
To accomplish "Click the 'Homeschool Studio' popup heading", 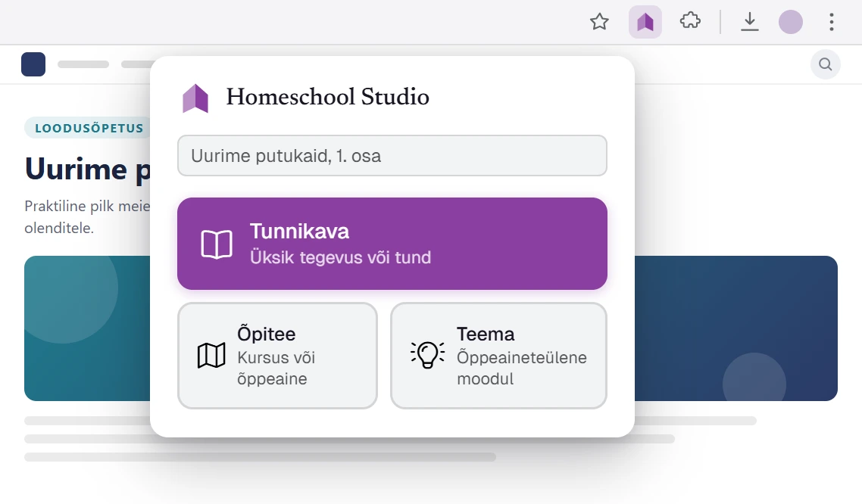I will 328,97.
